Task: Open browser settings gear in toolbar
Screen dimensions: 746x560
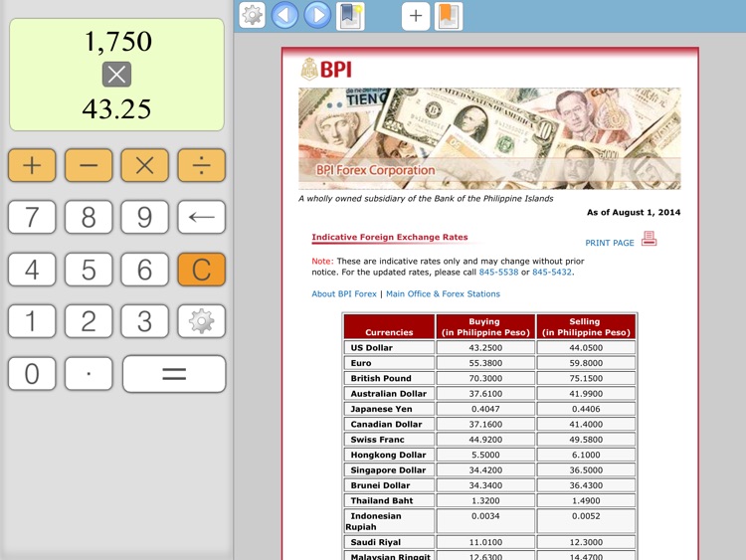Action: (x=252, y=15)
